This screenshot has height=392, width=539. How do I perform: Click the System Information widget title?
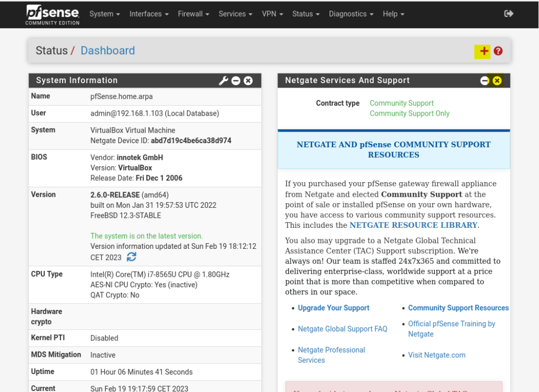tap(77, 81)
